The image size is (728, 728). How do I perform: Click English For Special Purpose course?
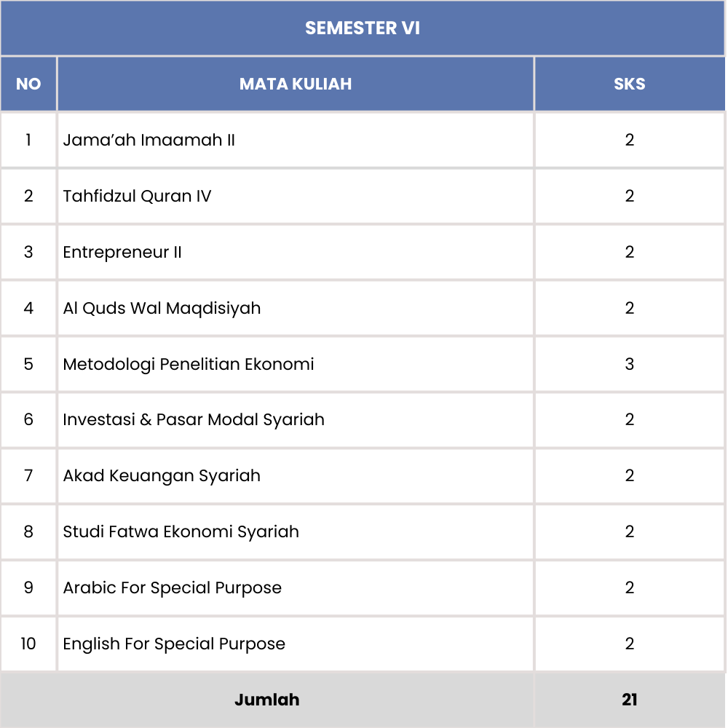pyautogui.click(x=174, y=644)
